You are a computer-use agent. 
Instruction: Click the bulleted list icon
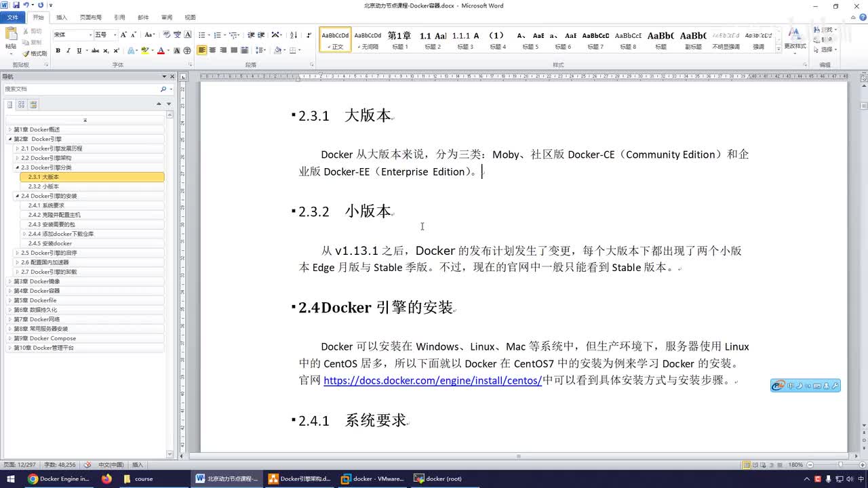(x=202, y=35)
